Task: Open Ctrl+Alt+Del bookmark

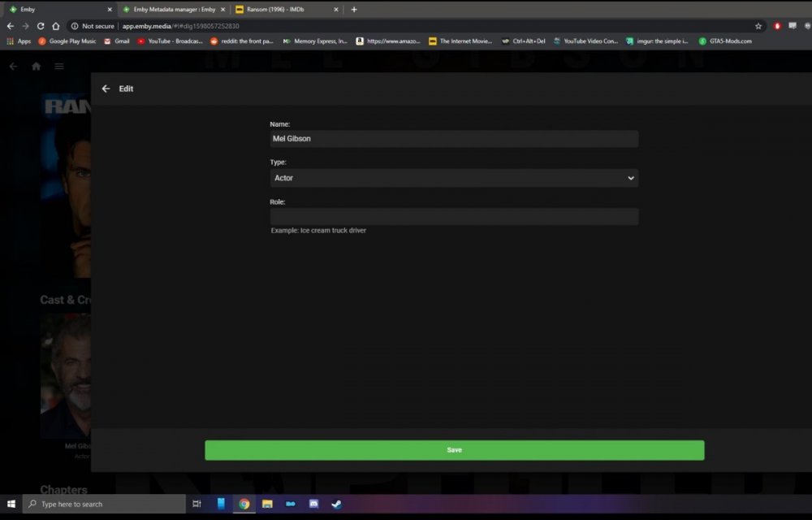Action: [524, 41]
